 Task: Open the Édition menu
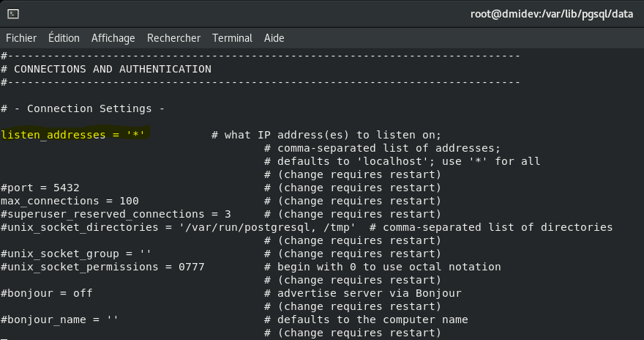[x=64, y=38]
